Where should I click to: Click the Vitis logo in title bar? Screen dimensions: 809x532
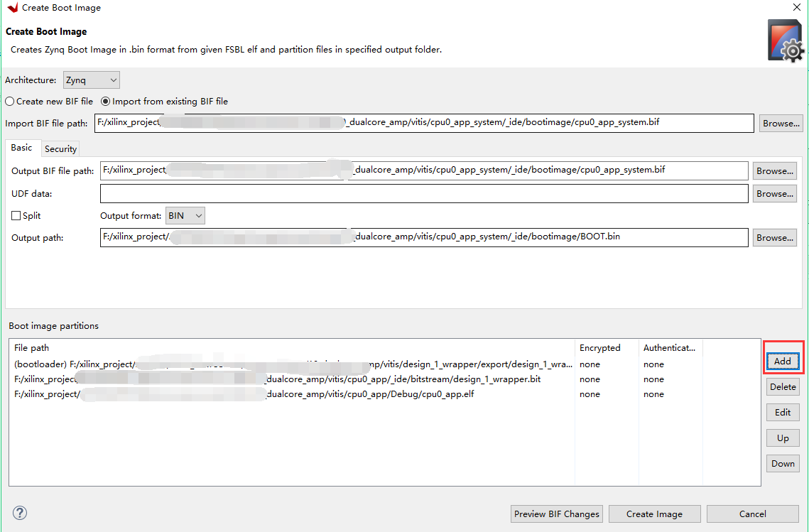(12, 8)
